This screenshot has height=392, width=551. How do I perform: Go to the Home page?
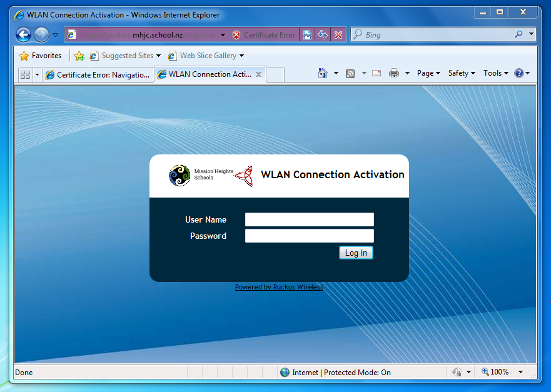pyautogui.click(x=321, y=73)
